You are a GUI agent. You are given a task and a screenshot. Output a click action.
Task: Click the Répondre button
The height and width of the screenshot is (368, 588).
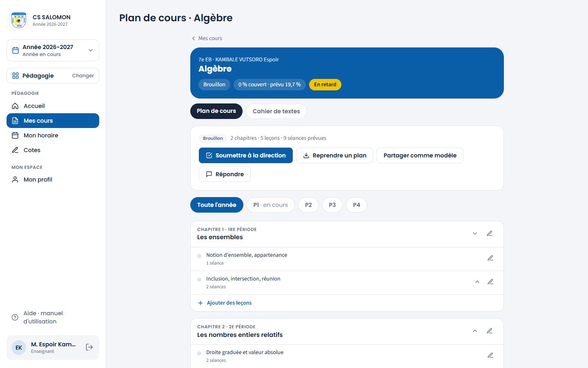pyautogui.click(x=225, y=174)
